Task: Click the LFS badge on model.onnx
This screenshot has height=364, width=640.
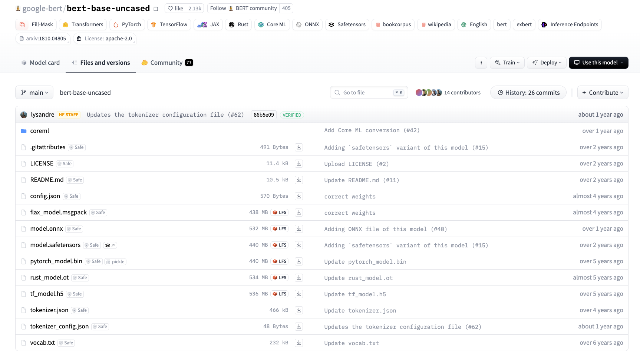Action: (280, 229)
